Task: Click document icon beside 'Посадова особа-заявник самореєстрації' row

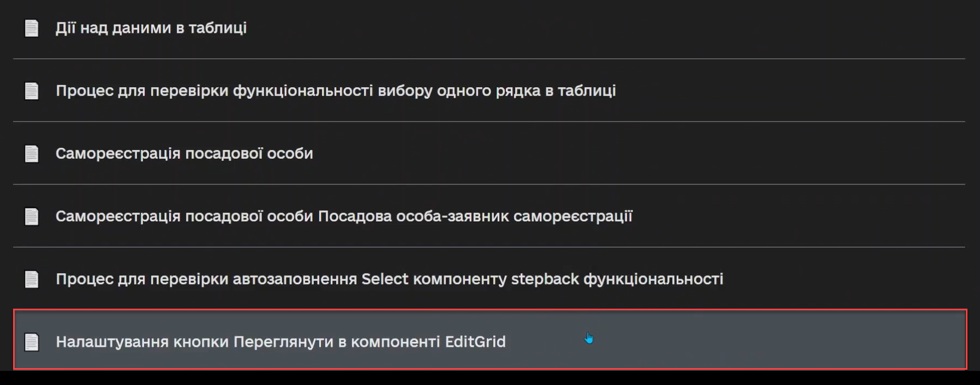Action: tap(32, 216)
